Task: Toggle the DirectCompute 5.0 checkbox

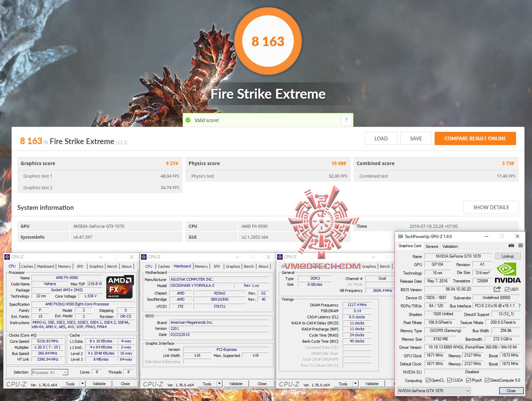Action: coord(487,380)
